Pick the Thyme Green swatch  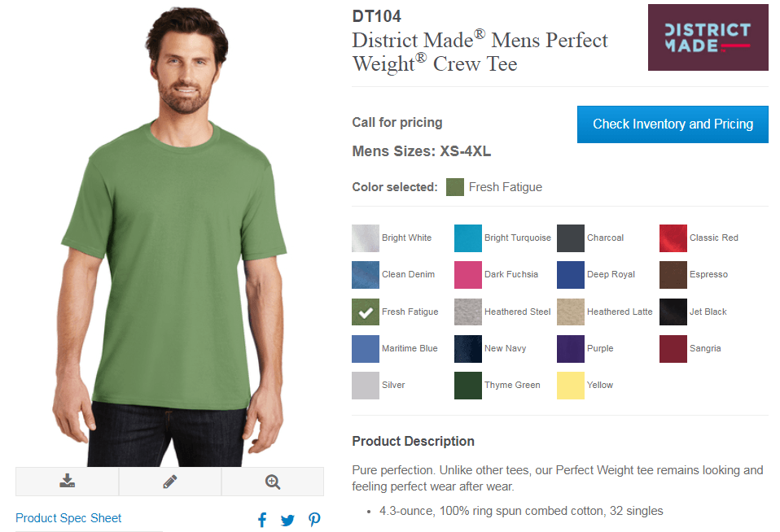click(x=468, y=386)
